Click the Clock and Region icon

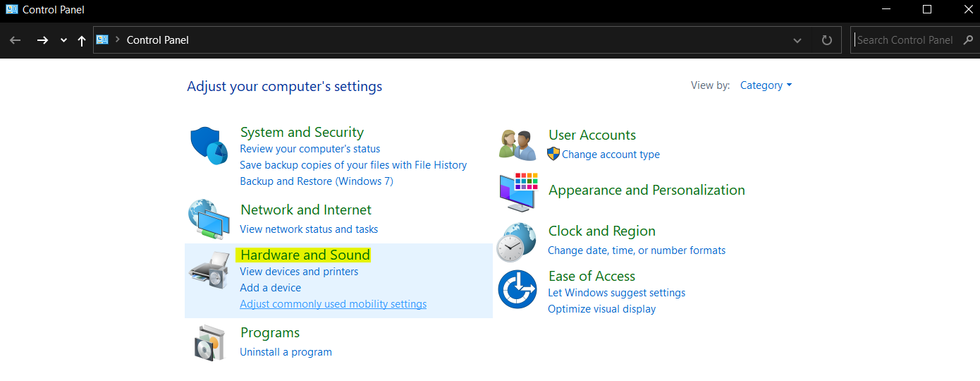(x=517, y=242)
